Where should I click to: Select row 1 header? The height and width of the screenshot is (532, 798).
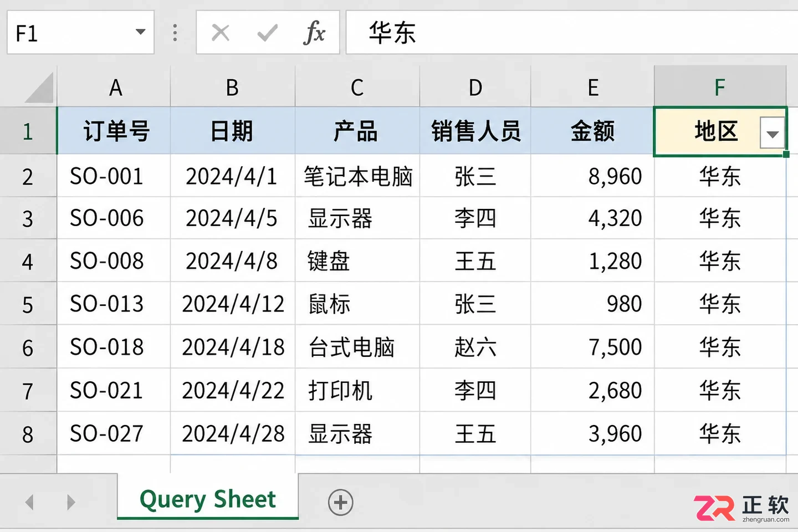coord(28,131)
